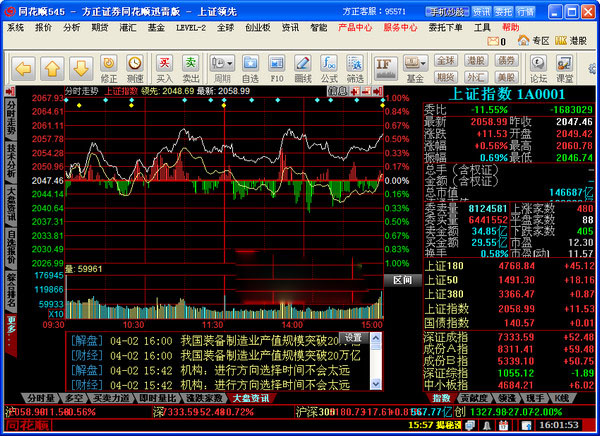Open the LEVEL-2 menu
Viewport: 600px width, 436px height.
191,28
